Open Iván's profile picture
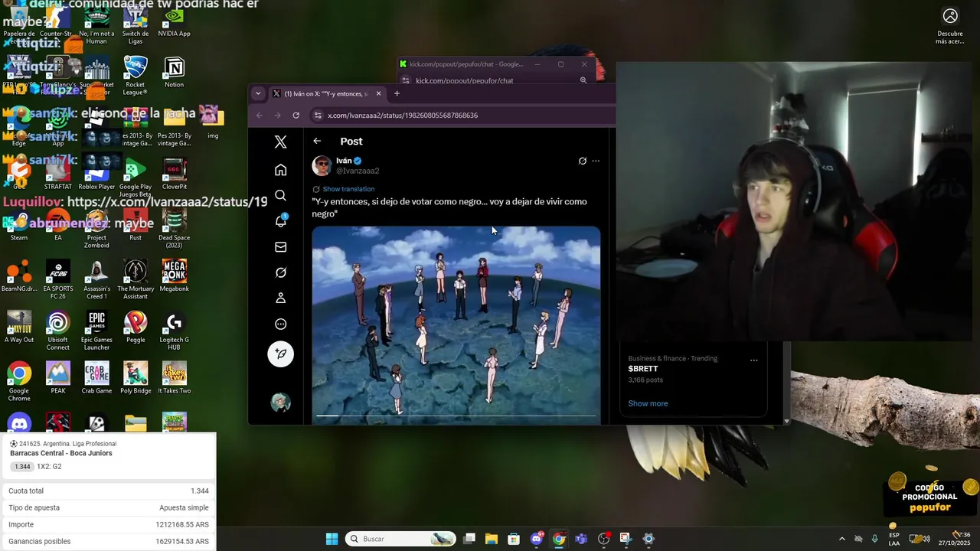Image resolution: width=980 pixels, height=551 pixels. click(322, 165)
